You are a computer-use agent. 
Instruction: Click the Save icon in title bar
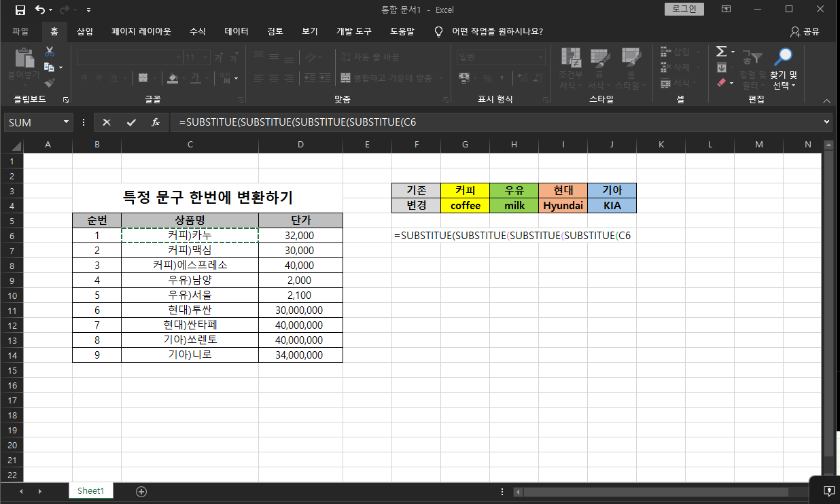pyautogui.click(x=20, y=10)
